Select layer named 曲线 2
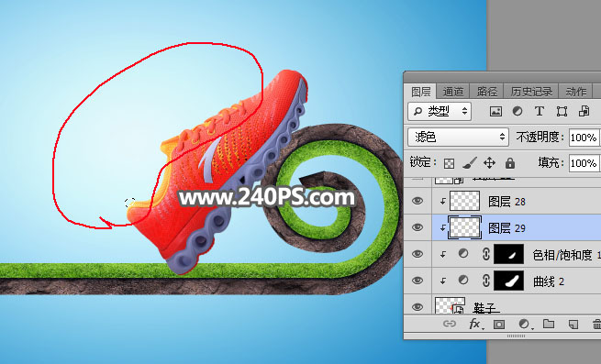Screen dimensions: 601x364 click(549, 281)
